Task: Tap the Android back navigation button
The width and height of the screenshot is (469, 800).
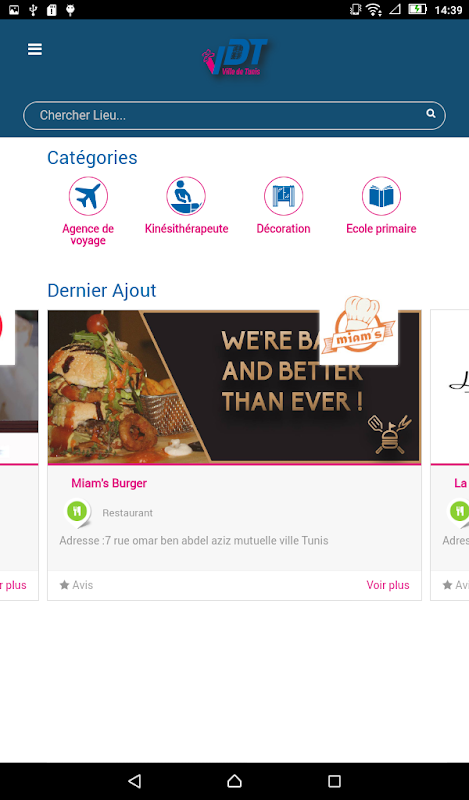Action: click(x=134, y=781)
